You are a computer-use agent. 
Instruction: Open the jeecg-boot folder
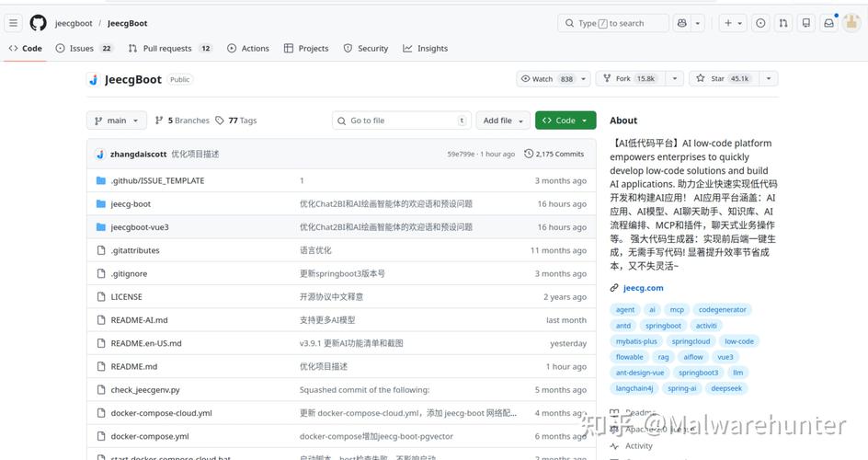pyautogui.click(x=131, y=203)
